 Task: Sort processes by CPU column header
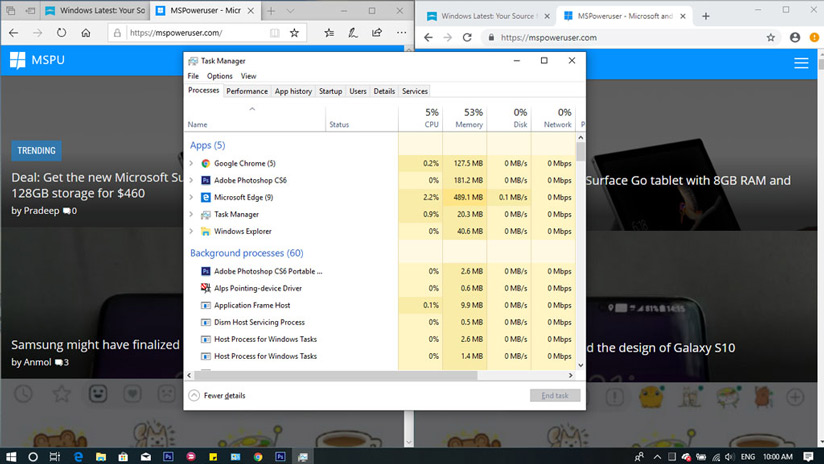pos(420,118)
